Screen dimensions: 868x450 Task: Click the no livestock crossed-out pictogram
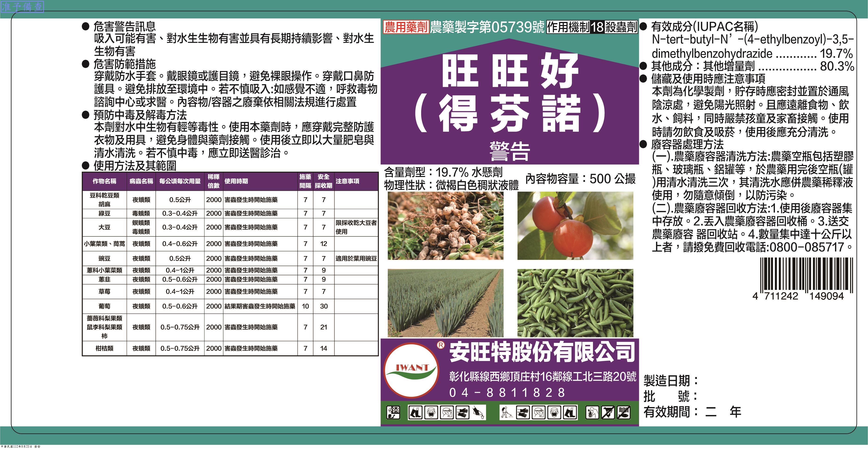608,413
